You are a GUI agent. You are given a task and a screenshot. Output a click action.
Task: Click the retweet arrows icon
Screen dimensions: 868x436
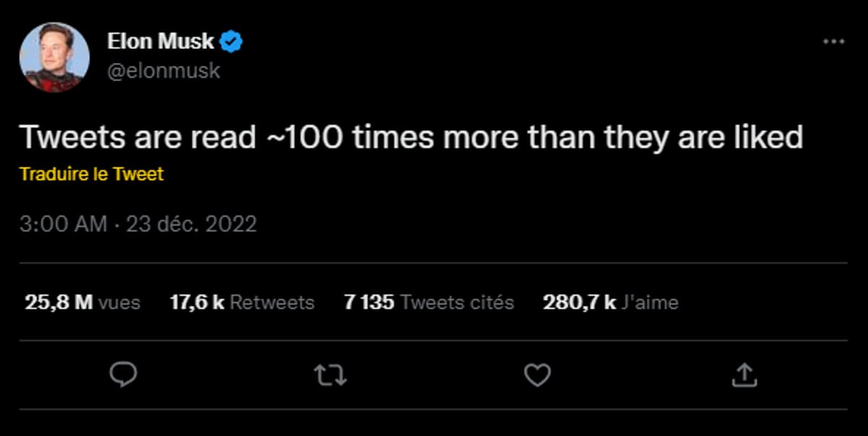click(331, 375)
